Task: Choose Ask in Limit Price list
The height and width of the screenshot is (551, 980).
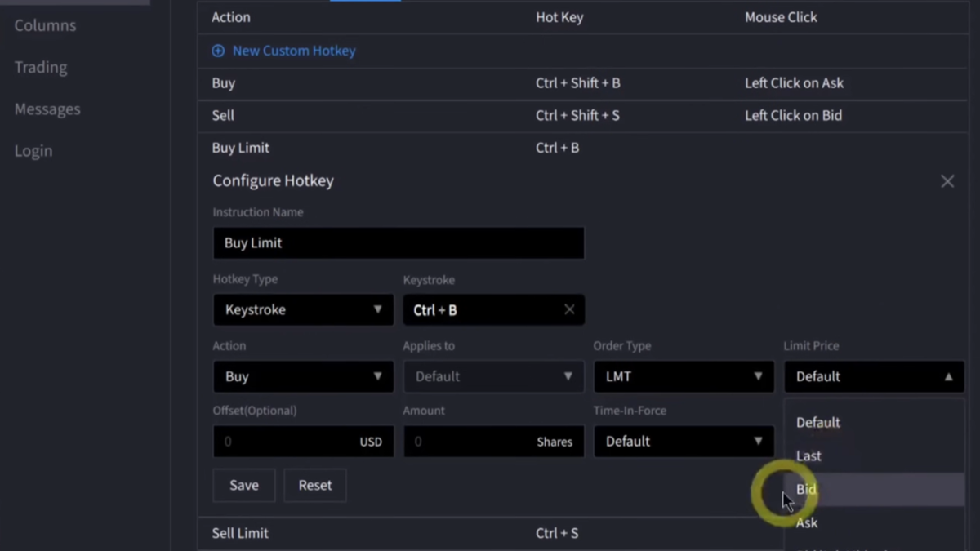Action: pyautogui.click(x=874, y=522)
